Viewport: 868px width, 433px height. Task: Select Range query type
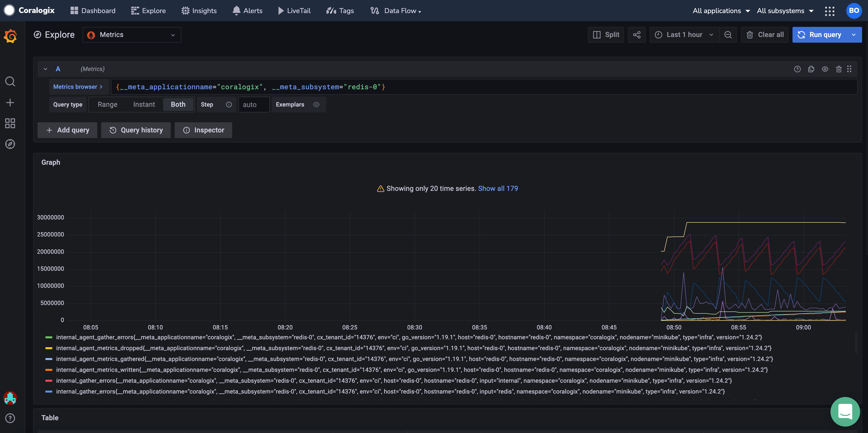click(x=108, y=105)
